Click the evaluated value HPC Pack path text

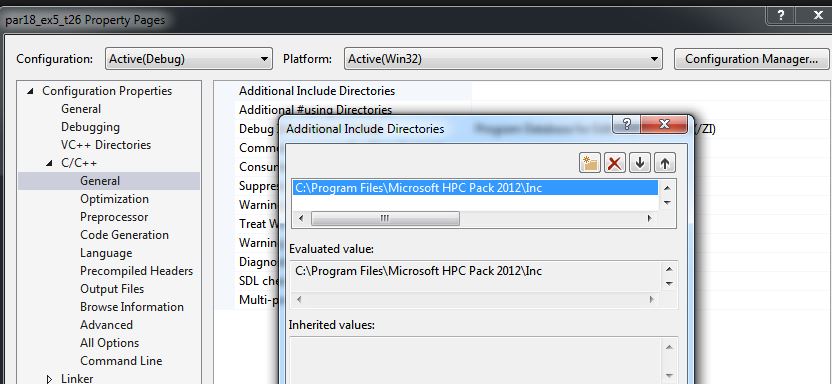(x=419, y=271)
